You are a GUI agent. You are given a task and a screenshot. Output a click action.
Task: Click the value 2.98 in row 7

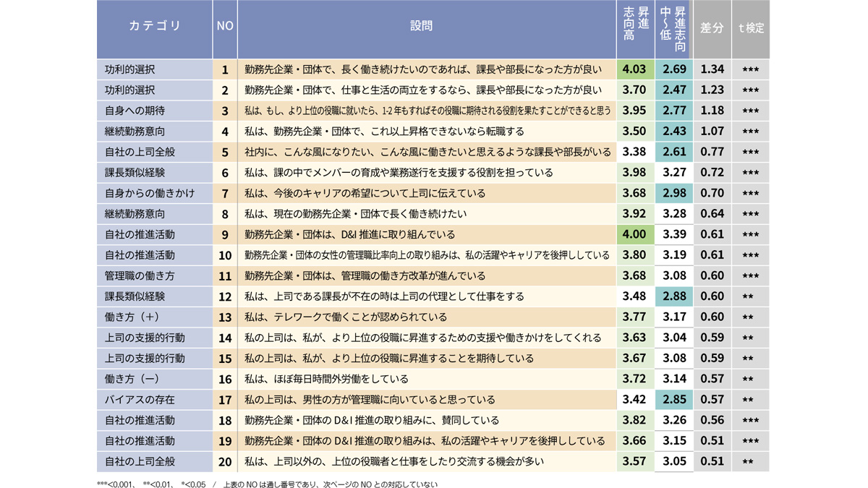click(x=674, y=193)
